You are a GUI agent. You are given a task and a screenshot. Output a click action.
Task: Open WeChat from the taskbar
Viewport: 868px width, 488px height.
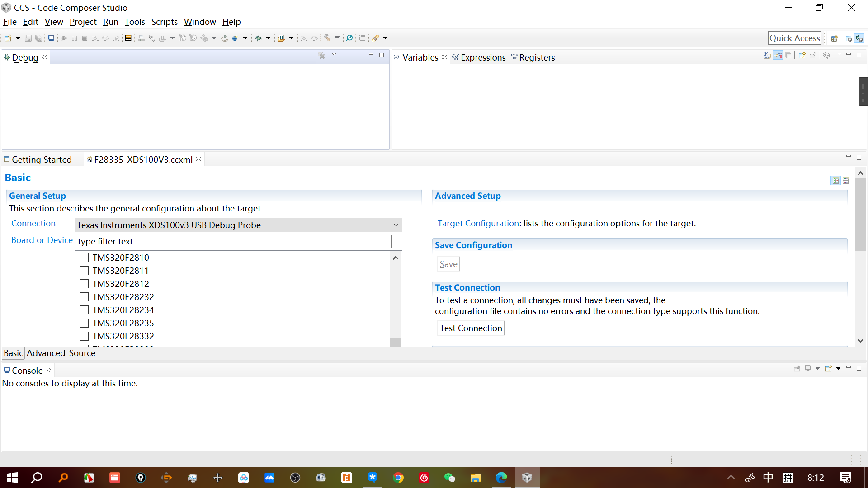tap(450, 478)
